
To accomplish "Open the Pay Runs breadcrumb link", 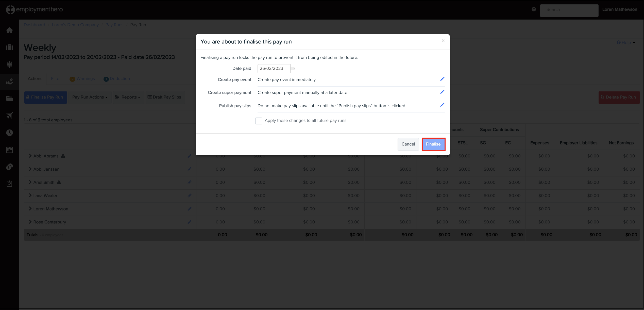I will (114, 25).
